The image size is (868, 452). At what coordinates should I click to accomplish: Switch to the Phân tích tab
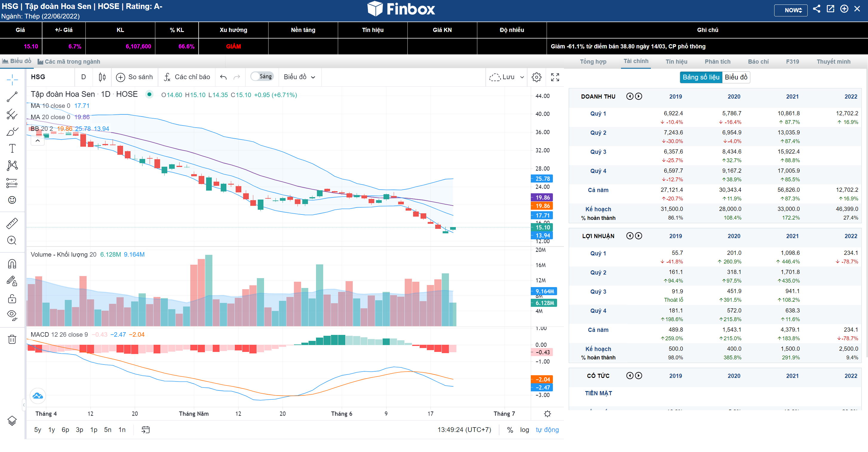717,62
